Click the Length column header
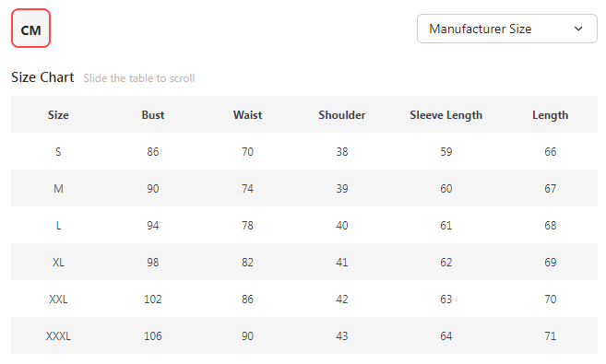 tap(551, 115)
